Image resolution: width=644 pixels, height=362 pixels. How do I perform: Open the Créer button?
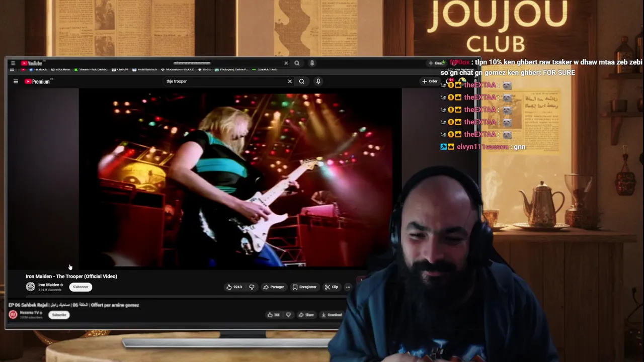pos(430,81)
